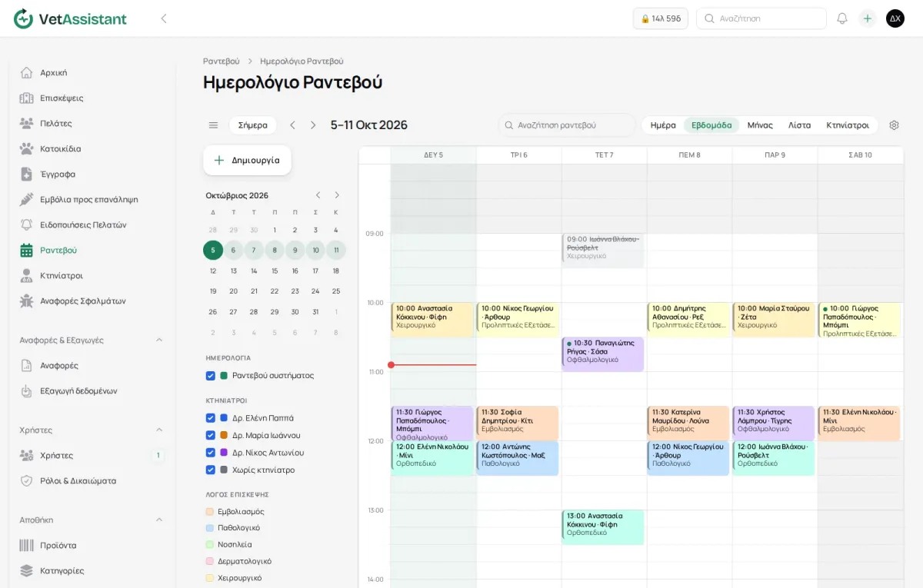This screenshot has width=923, height=588.
Task: Collapse the Αναφορές & Εξαγωγές section
Action: [159, 340]
